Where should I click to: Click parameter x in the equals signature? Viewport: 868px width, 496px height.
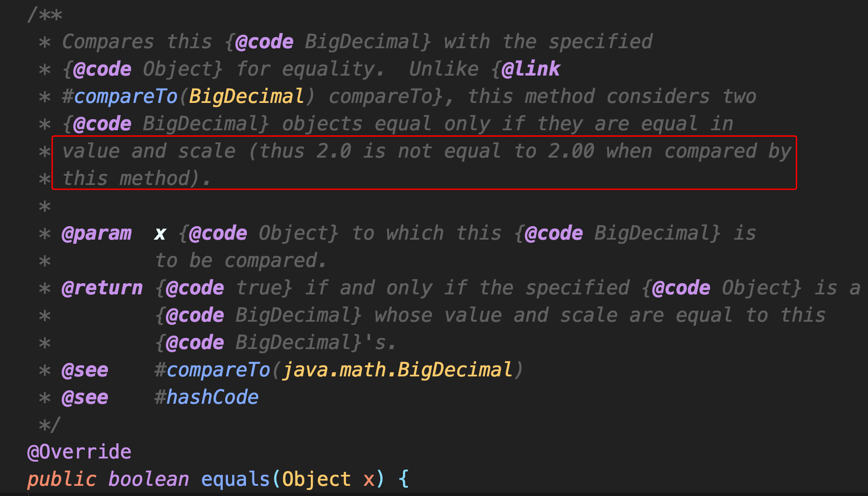pos(369,479)
